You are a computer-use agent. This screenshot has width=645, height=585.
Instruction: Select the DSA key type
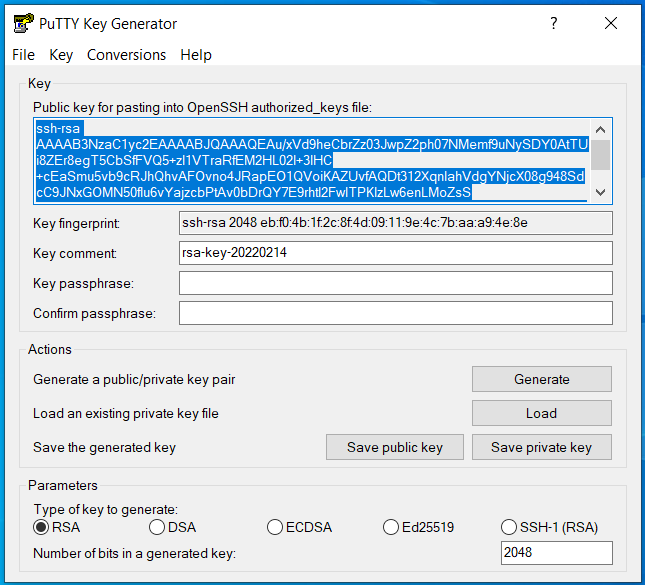pyautogui.click(x=157, y=527)
